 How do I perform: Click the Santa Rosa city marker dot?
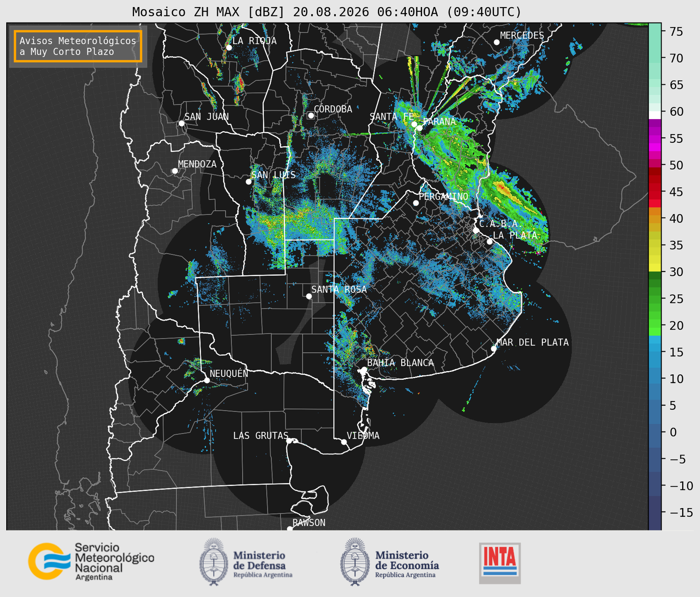[309, 296]
